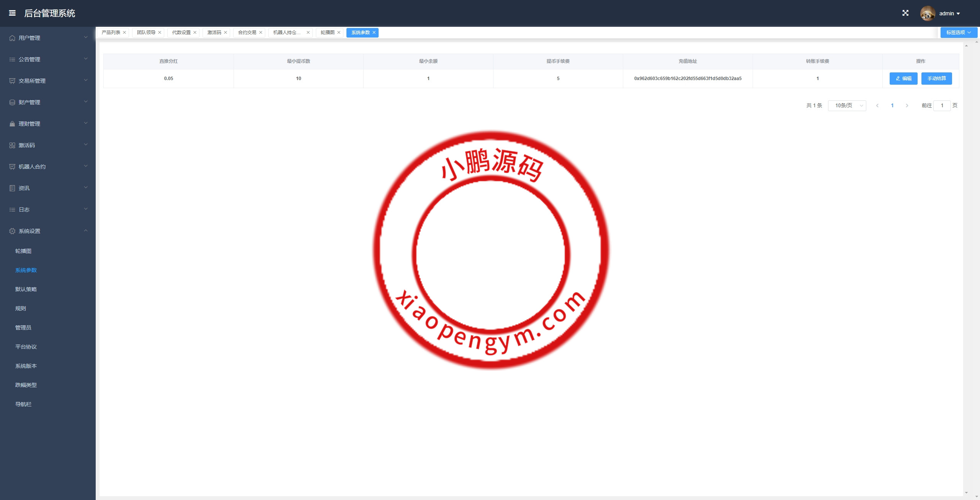980x500 pixels.
Task: Switch to the 代数设置 tab
Action: coord(181,33)
